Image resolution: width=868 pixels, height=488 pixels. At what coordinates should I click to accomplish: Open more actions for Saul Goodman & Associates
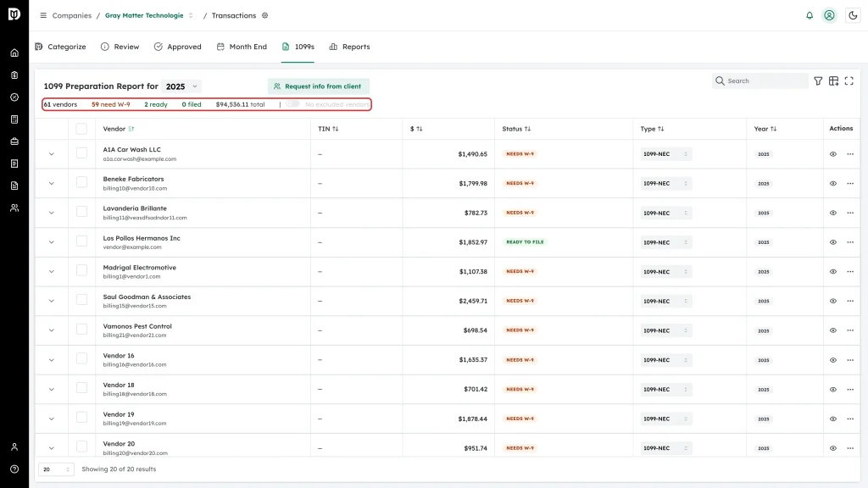[x=850, y=301]
